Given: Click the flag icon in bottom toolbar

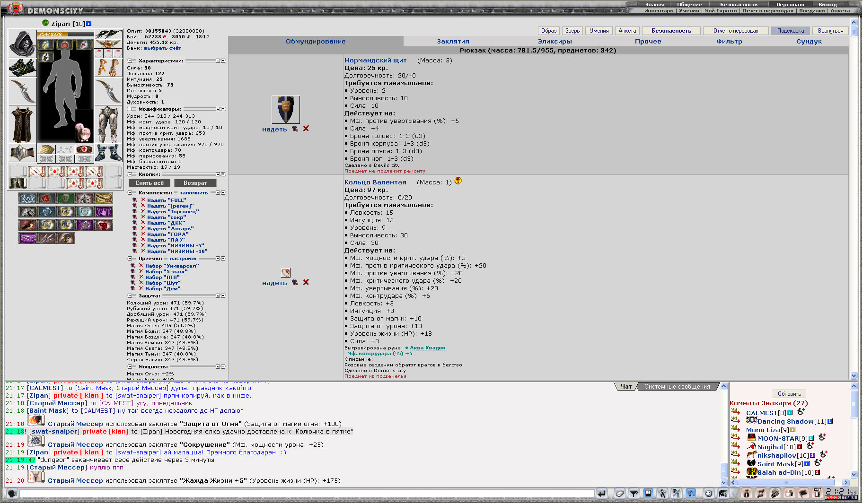Looking at the screenshot, I should click(x=803, y=494).
